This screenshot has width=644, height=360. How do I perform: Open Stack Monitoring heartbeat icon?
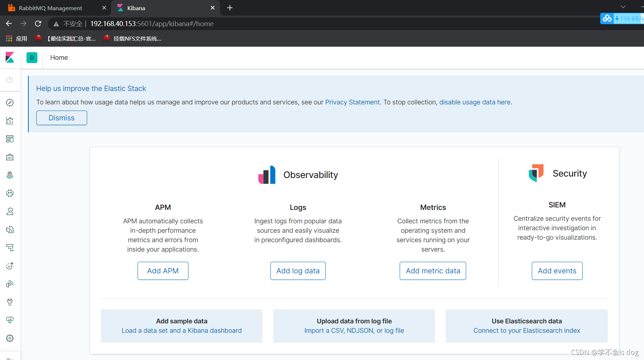[x=10, y=320]
